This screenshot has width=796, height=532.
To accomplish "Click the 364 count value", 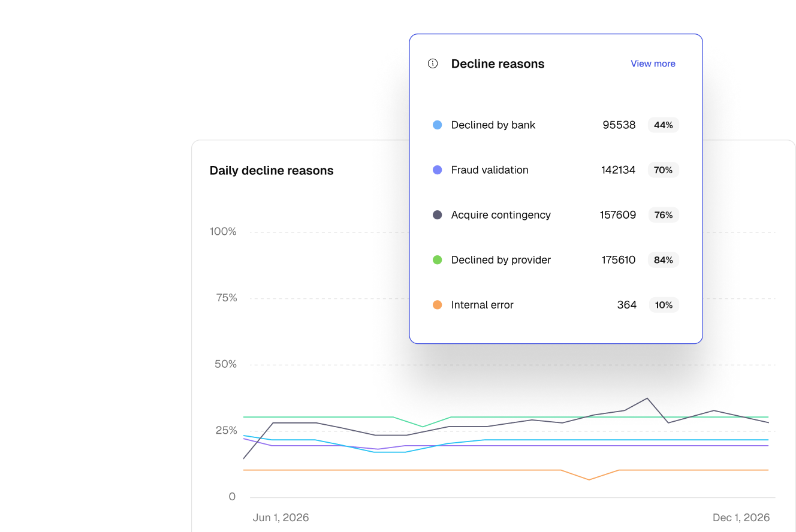I will 627,305.
